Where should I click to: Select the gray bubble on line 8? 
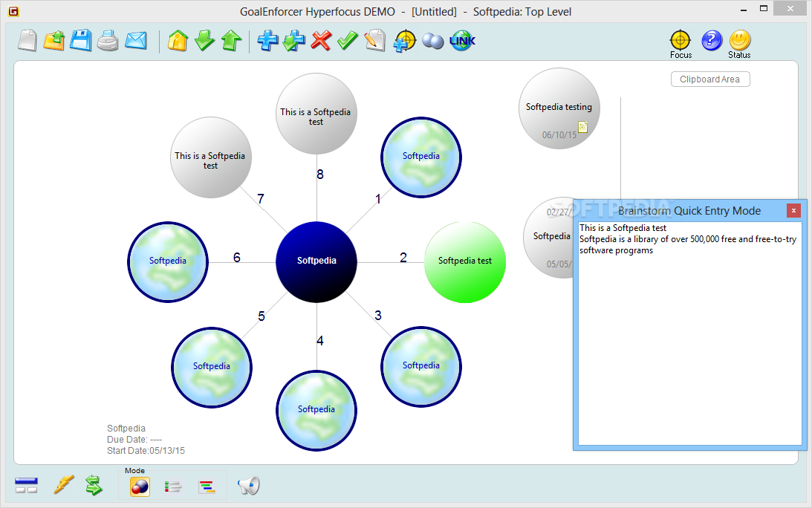(316, 114)
